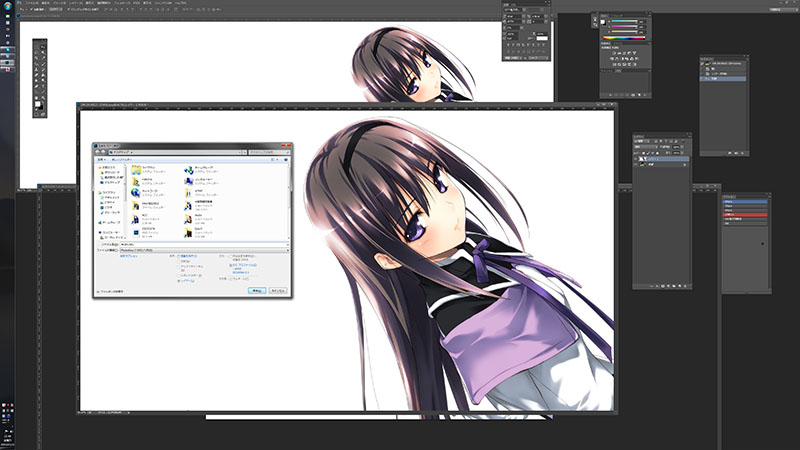Toggle visibility of the top layer

click(636, 159)
